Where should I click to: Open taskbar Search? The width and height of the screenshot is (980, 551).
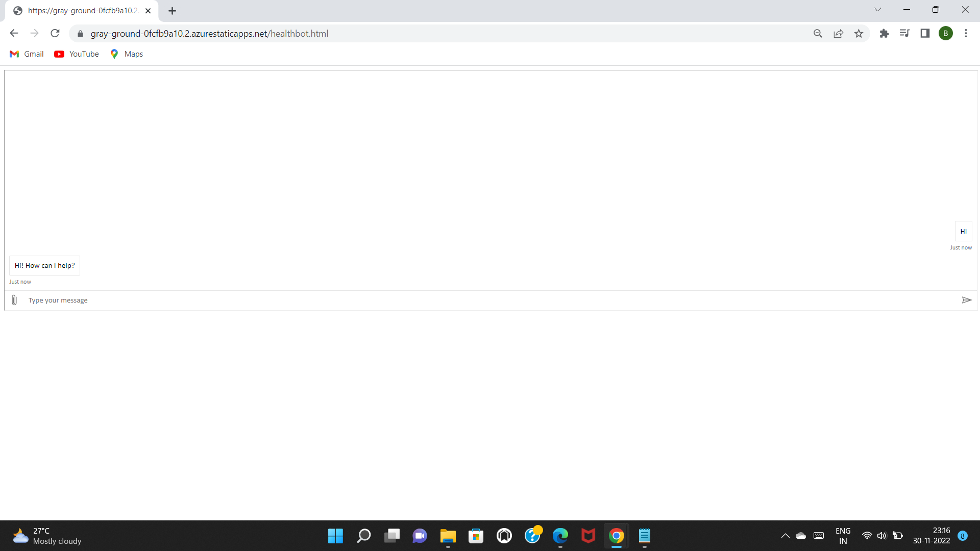pyautogui.click(x=363, y=536)
